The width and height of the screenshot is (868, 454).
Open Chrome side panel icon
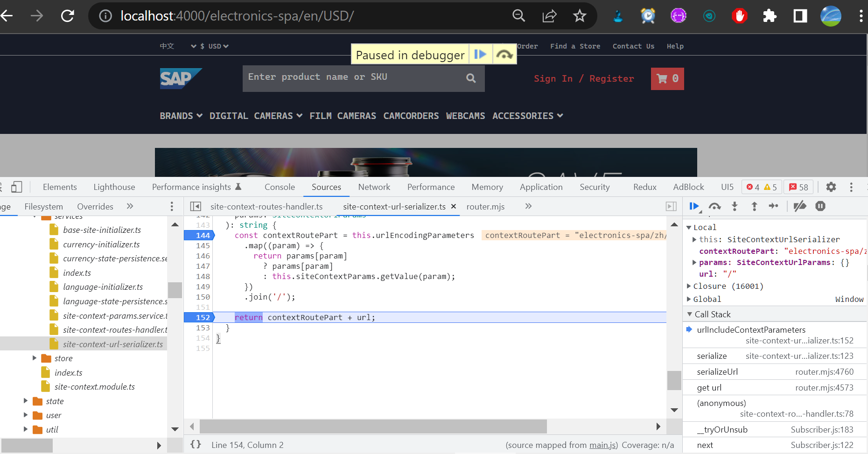[800, 16]
